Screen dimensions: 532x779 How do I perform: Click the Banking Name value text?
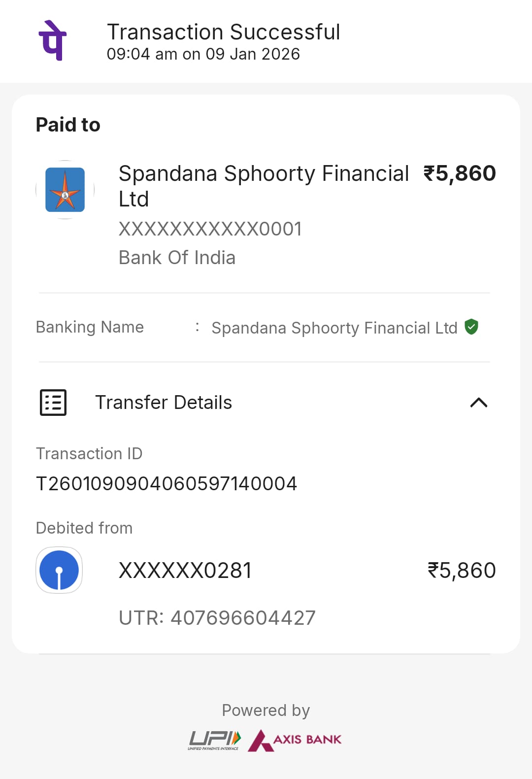(x=334, y=328)
